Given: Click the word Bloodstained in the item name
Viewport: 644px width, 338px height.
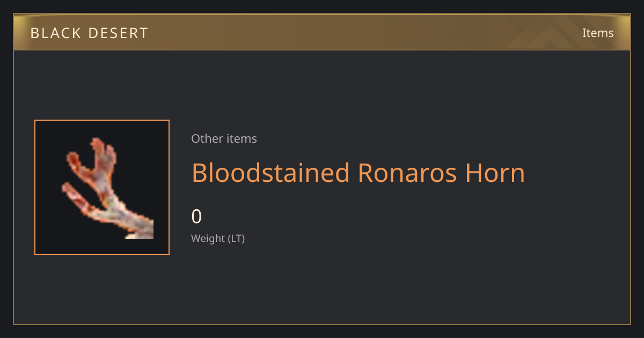Looking at the screenshot, I should pos(271,173).
